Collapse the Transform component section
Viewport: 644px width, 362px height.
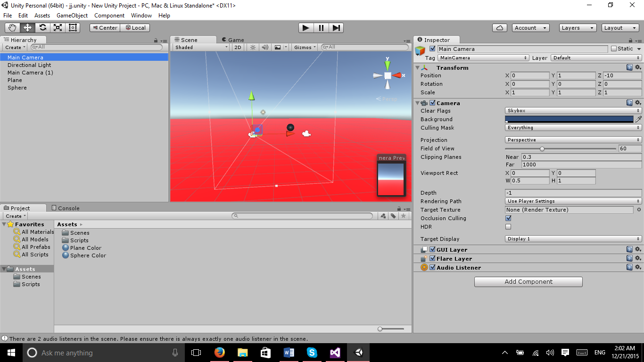417,68
